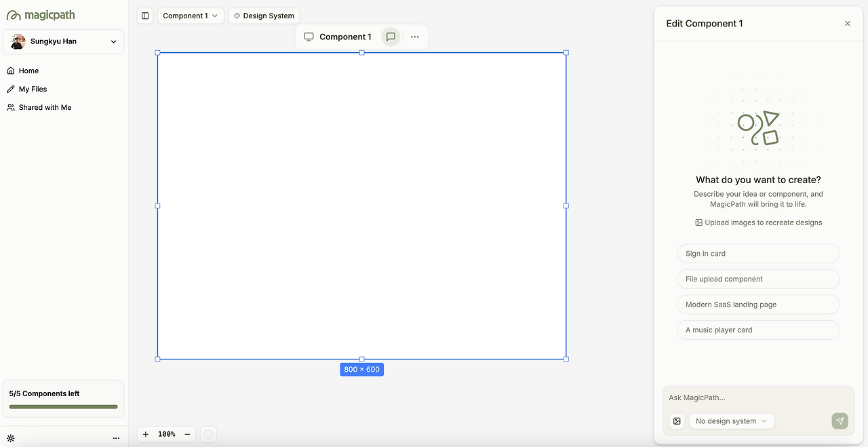Click the shapes illustration in the edit panel
The image size is (868, 447).
pyautogui.click(x=759, y=128)
